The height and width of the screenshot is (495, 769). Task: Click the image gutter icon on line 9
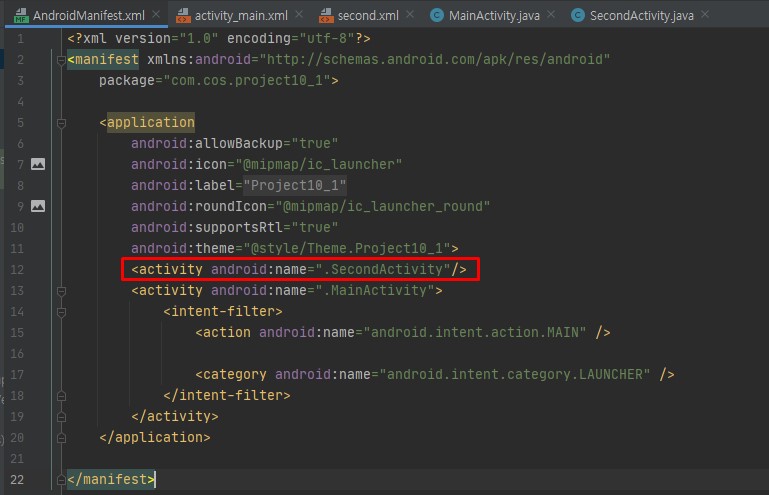click(x=38, y=206)
